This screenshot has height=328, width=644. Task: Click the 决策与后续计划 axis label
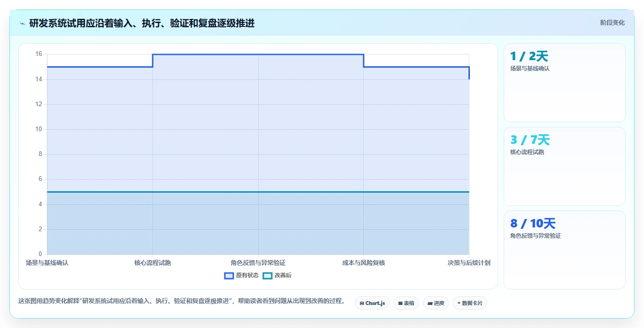pos(469,263)
